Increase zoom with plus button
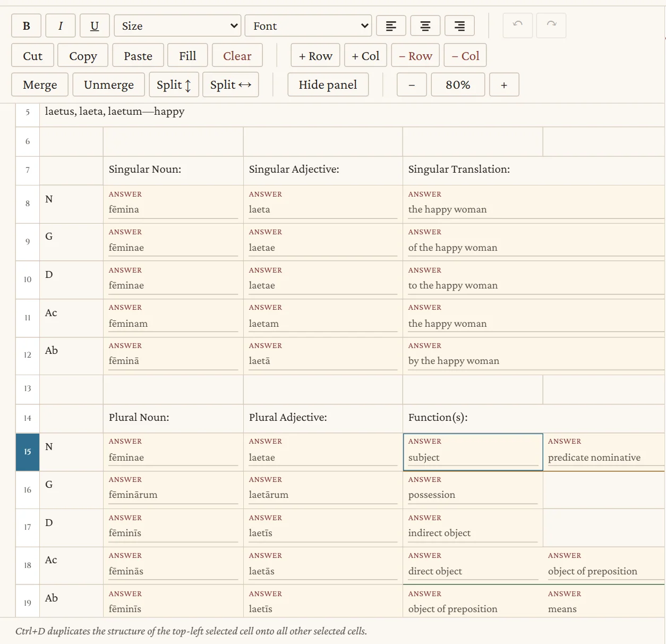The image size is (666, 644). pos(504,85)
